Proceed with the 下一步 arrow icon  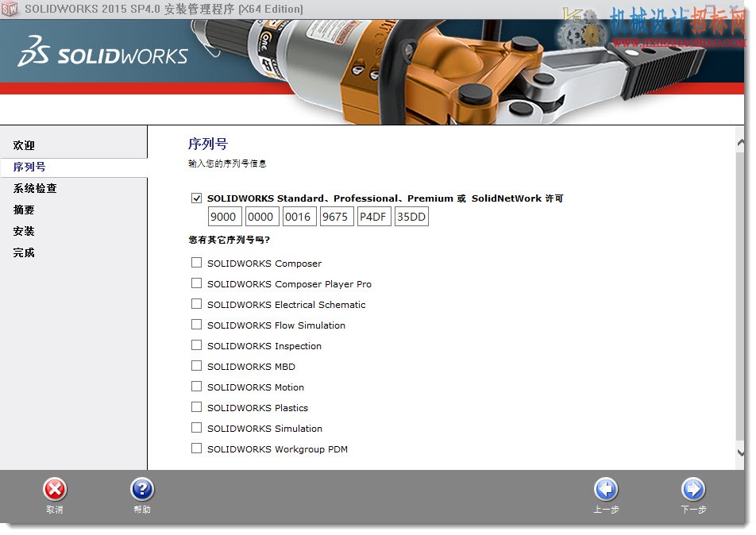693,490
